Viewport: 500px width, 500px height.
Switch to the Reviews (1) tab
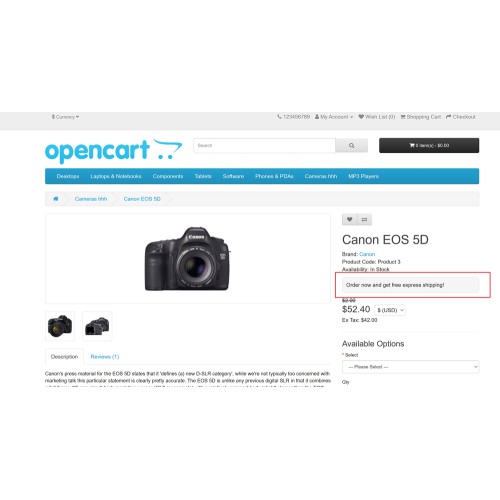pyautogui.click(x=105, y=357)
